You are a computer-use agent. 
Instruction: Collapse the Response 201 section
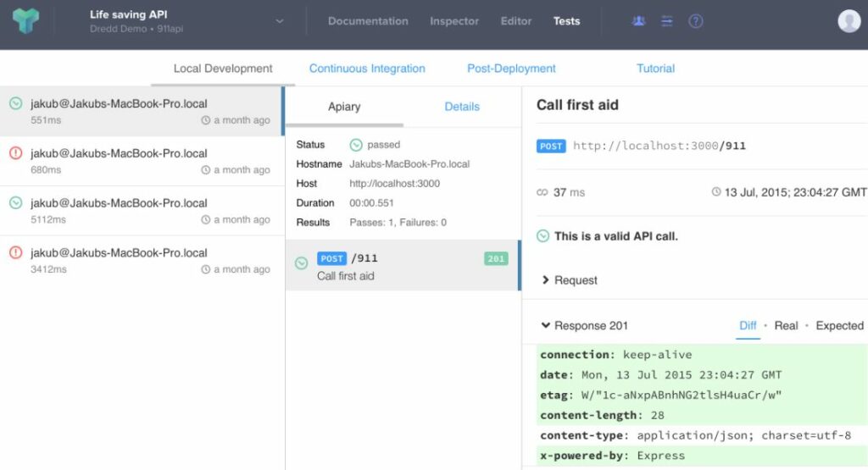tap(585, 326)
